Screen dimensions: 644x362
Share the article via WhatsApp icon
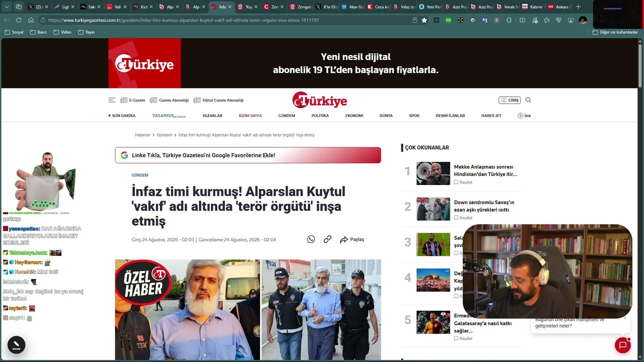pyautogui.click(x=311, y=239)
